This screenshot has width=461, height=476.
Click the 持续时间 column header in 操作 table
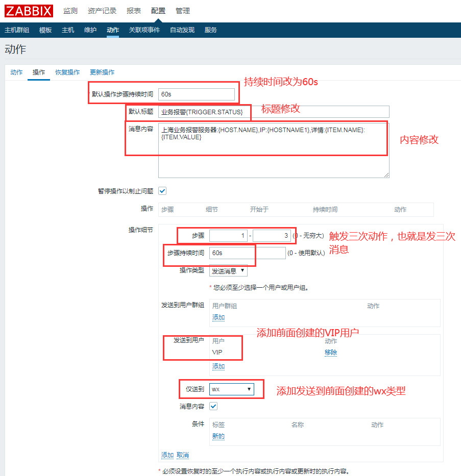coord(325,210)
